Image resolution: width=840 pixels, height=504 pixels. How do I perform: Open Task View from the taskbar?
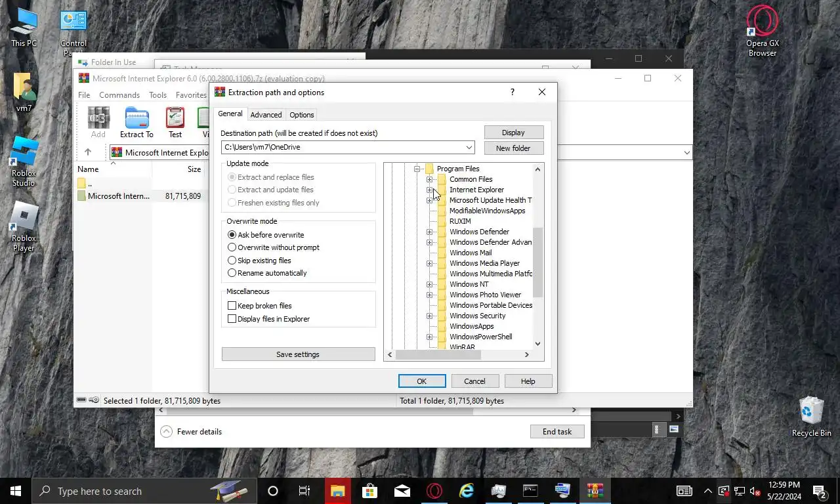coord(304,491)
